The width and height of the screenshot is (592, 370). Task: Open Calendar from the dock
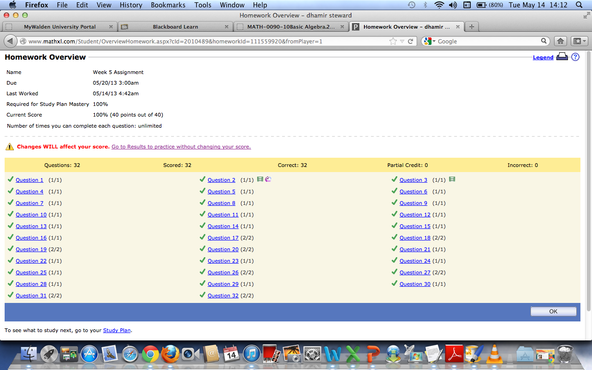[x=231, y=354]
